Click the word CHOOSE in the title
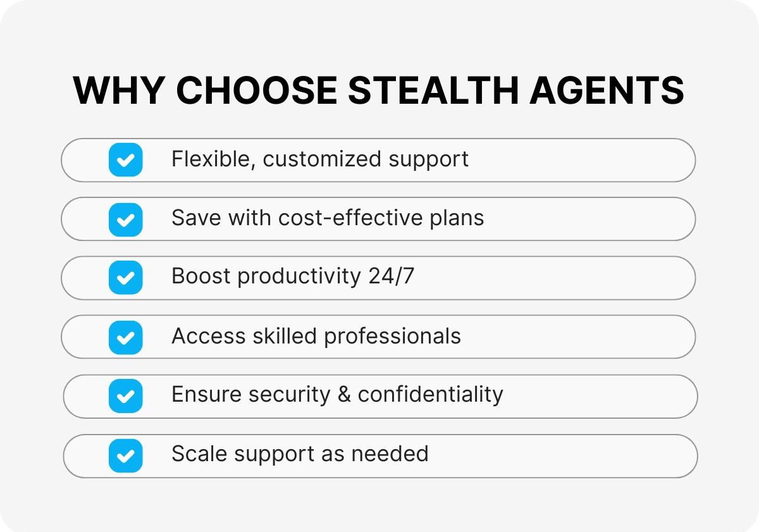Screen dimensions: 759x532 coord(256,90)
